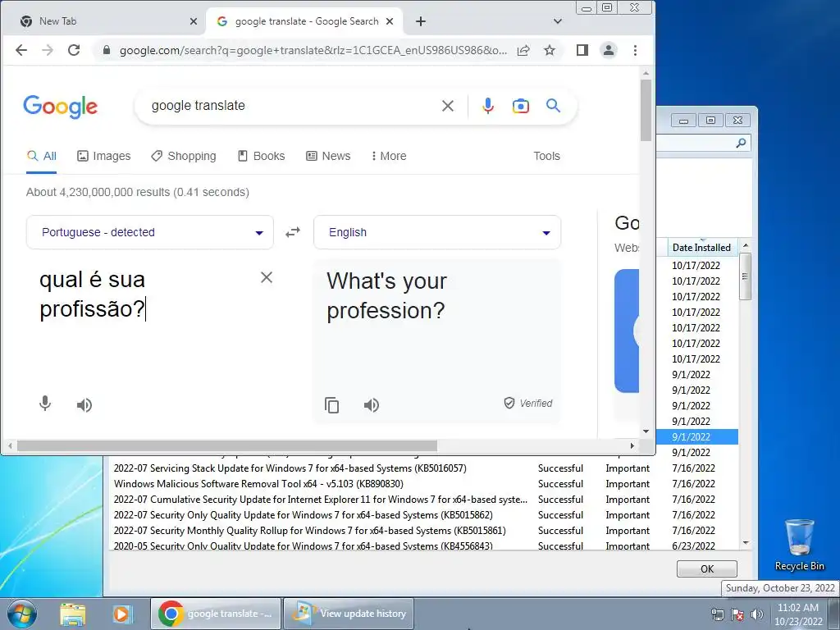Clear the Google search box text

(448, 106)
